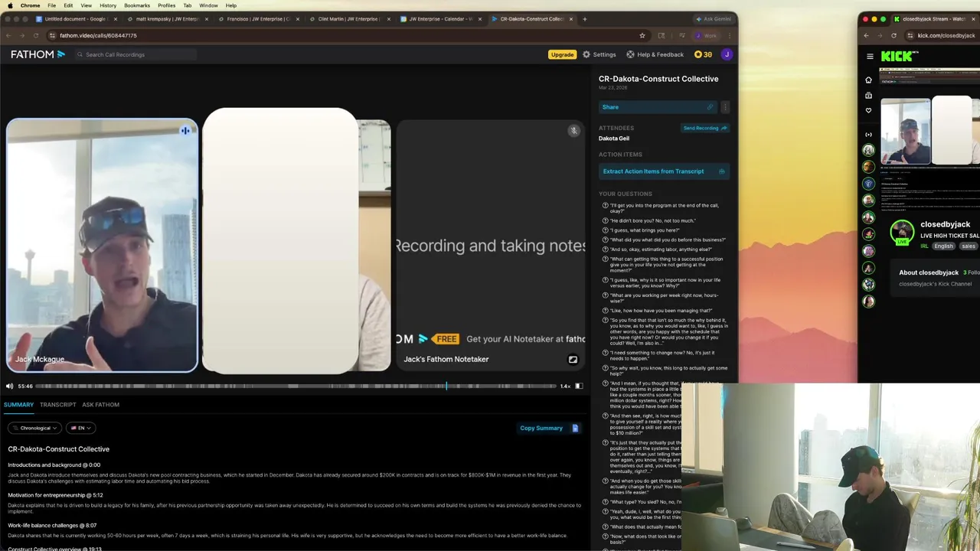The image size is (980, 551).
Task: Reload the Fathom page
Action: [35, 35]
